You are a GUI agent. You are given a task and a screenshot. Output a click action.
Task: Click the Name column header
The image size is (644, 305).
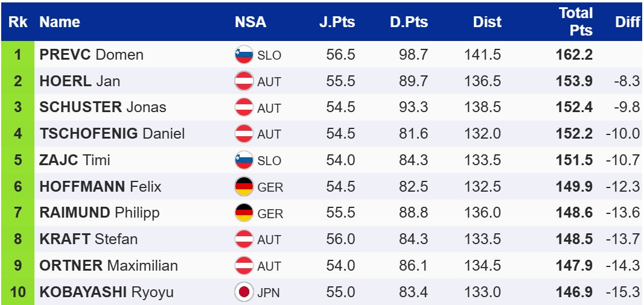click(60, 22)
